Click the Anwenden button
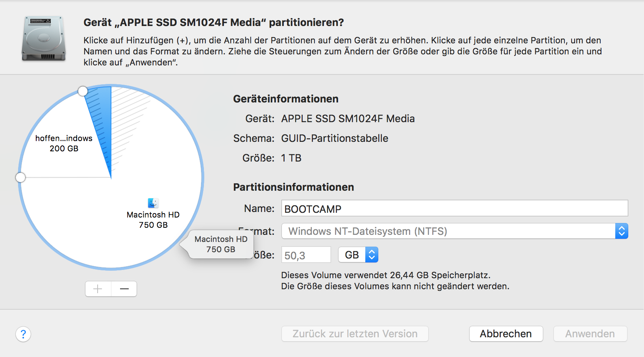This screenshot has width=644, height=357. point(590,334)
